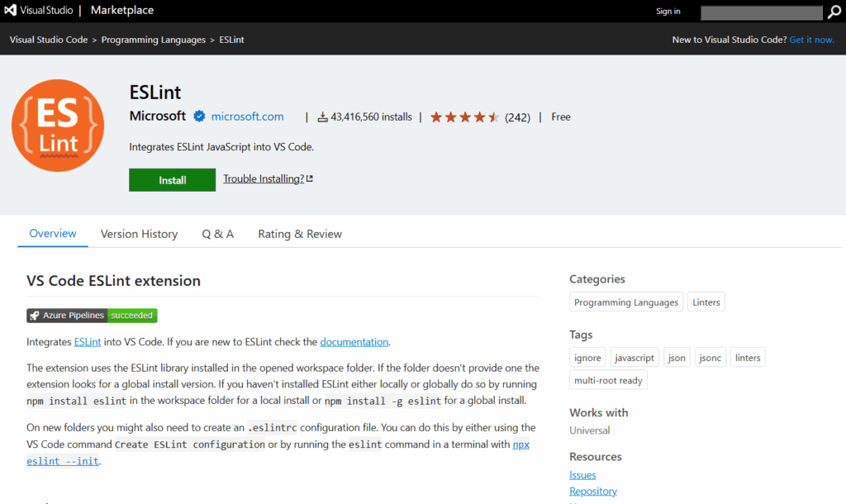Switch to the Version History tab
Screen dimensions: 846x504
tap(139, 234)
